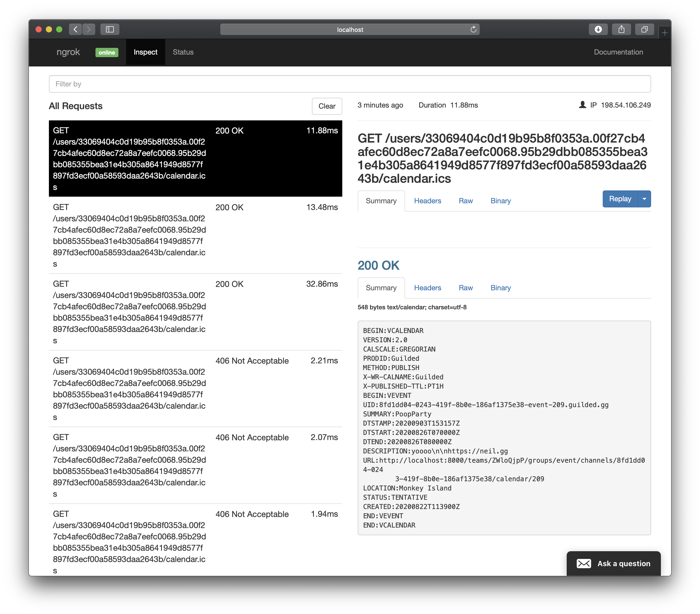This screenshot has width=700, height=614.
Task: Focus the Filter by input field
Action: [350, 84]
